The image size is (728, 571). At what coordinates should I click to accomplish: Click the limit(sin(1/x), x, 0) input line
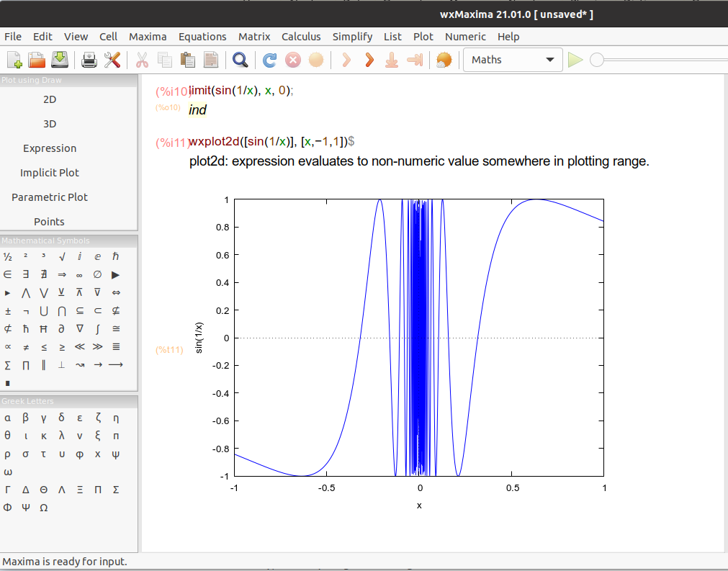242,91
